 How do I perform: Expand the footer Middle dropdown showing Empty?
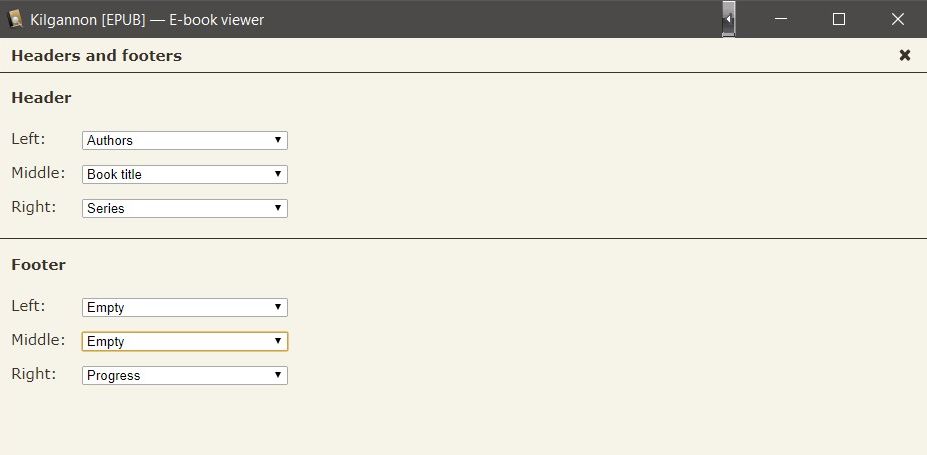click(x=185, y=342)
